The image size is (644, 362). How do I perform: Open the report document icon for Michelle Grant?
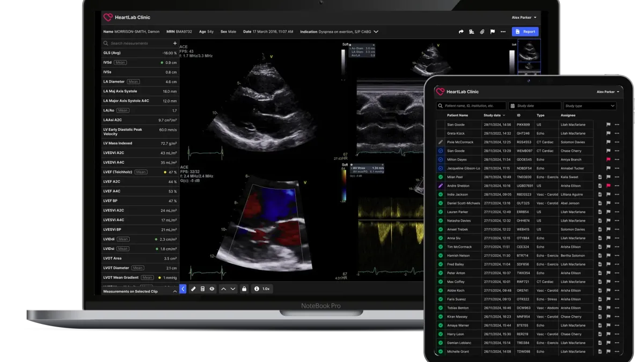tap(600, 351)
